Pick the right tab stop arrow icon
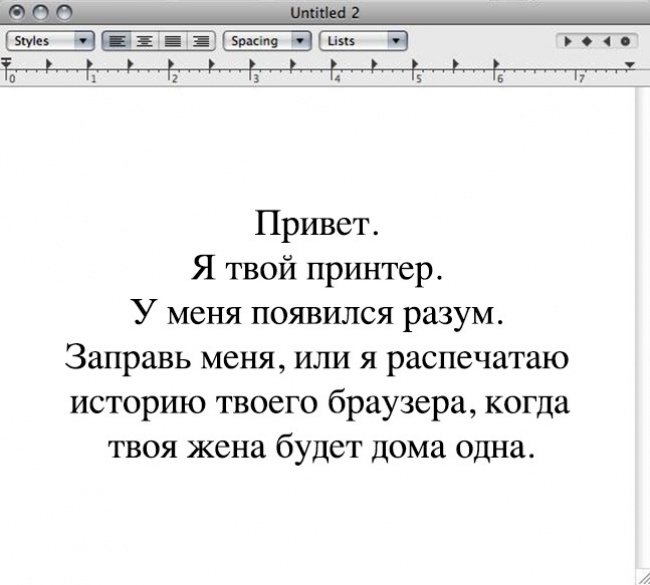Screen dimensions: 650x585 (606, 42)
